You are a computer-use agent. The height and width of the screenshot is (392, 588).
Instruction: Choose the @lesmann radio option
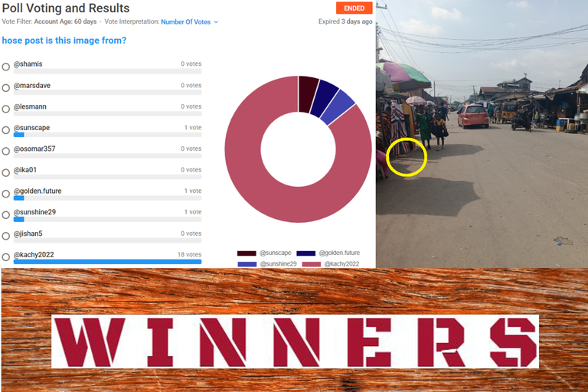tap(5, 109)
